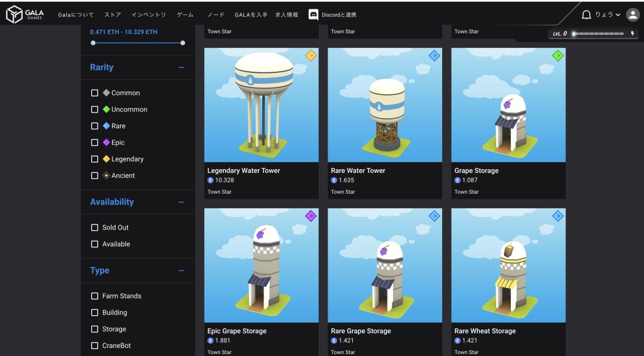Viewport: 644px width, 356px height.
Task: Click Grape Storage's green rarity badge
Action: coord(558,55)
